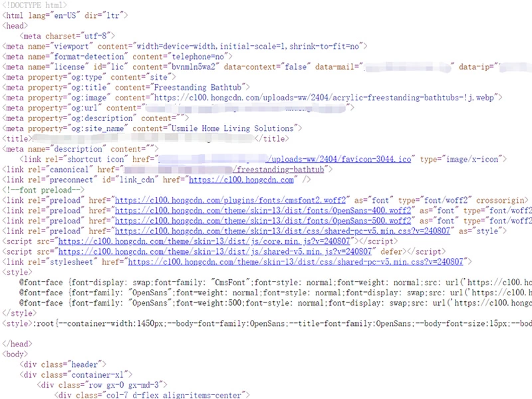
Task: Click the crossorigin attribute on cmsfont2 line
Action: (500, 200)
